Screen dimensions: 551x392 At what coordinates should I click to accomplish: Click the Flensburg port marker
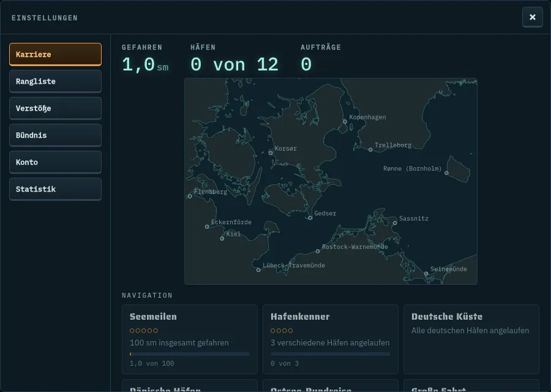190,196
